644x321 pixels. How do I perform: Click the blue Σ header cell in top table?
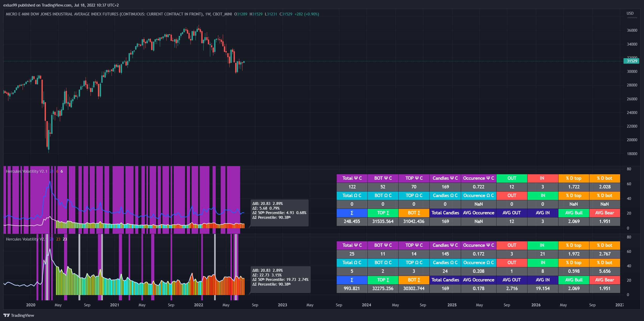coord(352,213)
